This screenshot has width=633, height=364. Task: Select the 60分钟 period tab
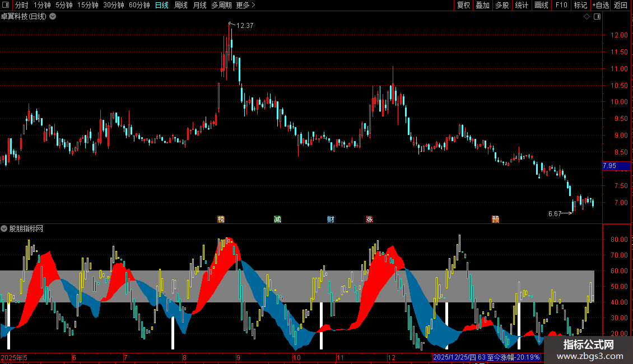139,5
